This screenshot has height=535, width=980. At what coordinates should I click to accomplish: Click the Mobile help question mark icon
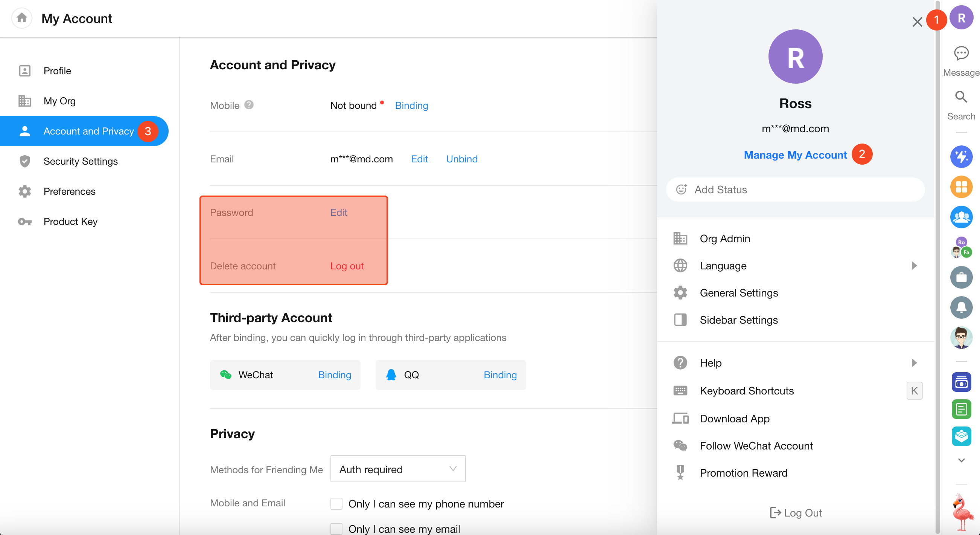click(249, 105)
